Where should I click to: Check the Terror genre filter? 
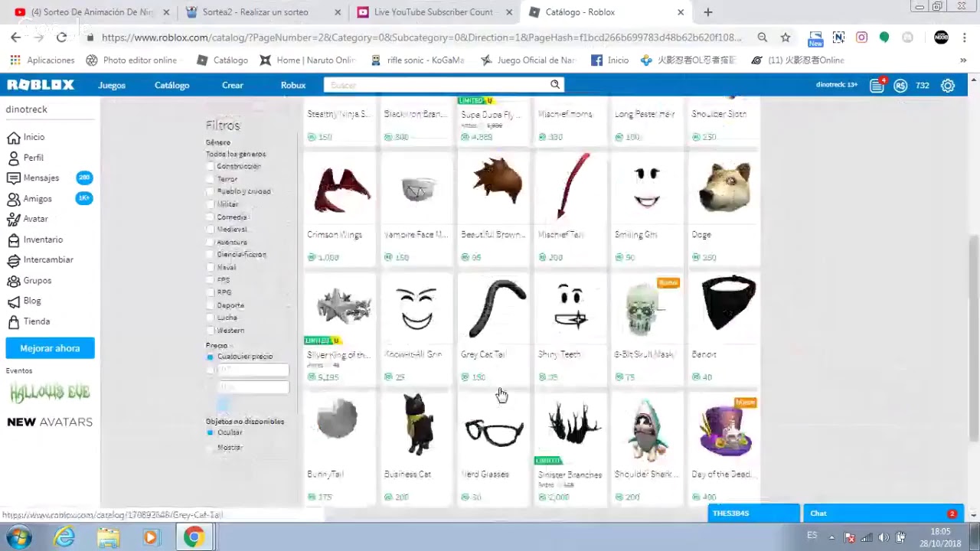(211, 179)
